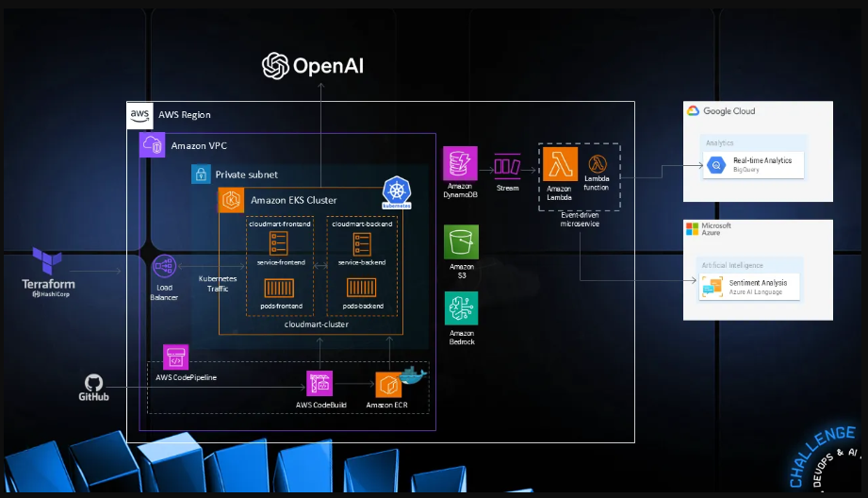Select the Amazon S3 bucket icon
Image resolution: width=868 pixels, height=498 pixels.
tap(461, 242)
